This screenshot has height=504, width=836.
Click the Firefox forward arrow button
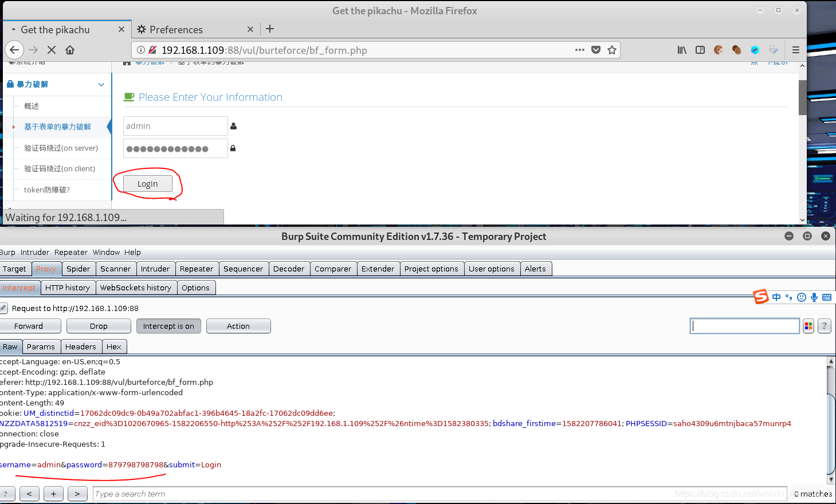point(33,50)
